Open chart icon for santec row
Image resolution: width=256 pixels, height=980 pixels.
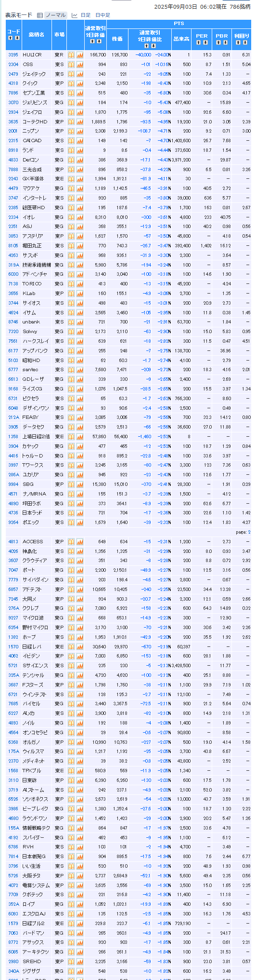coord(79,370)
